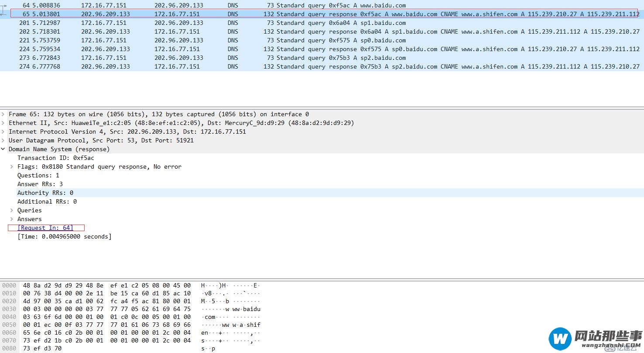Click hex offset 0070 row bytes
The height and width of the screenshot is (353, 644).
point(107,340)
